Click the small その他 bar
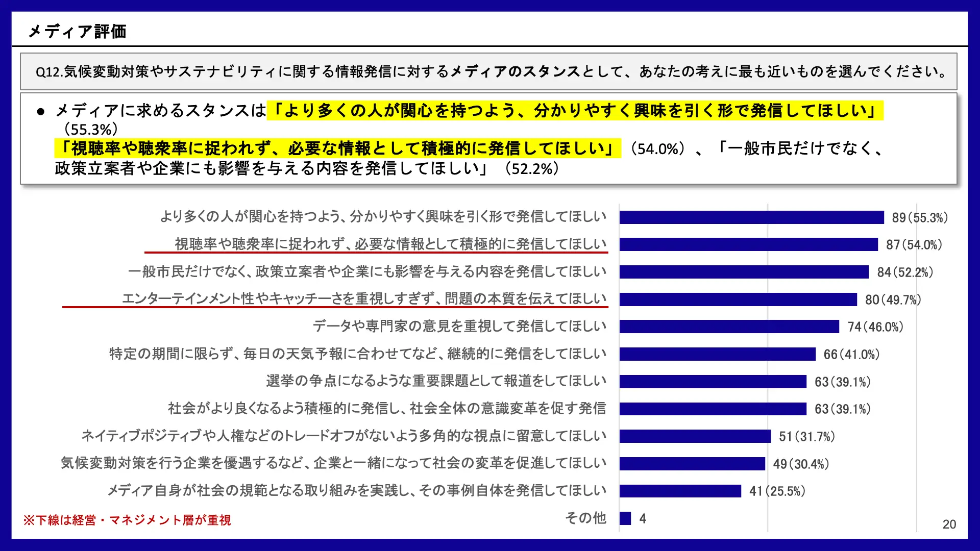 click(625, 518)
